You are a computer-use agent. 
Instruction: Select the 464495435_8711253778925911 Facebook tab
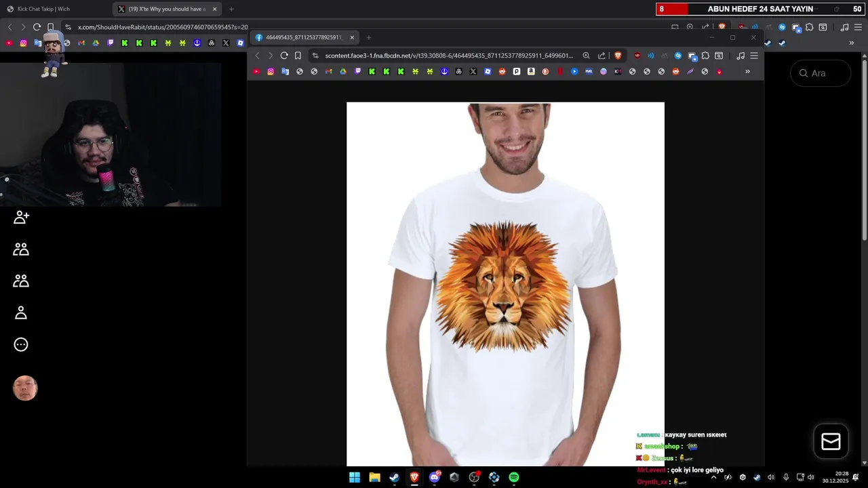304,37
